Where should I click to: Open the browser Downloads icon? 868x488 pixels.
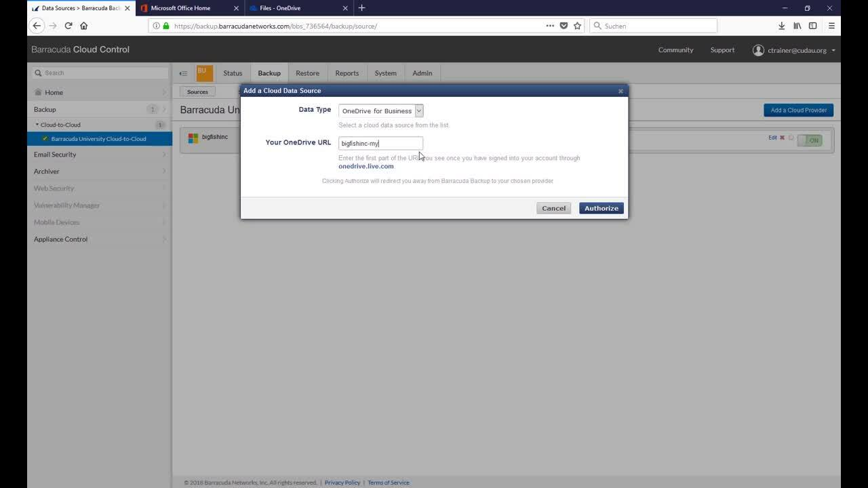tap(781, 26)
